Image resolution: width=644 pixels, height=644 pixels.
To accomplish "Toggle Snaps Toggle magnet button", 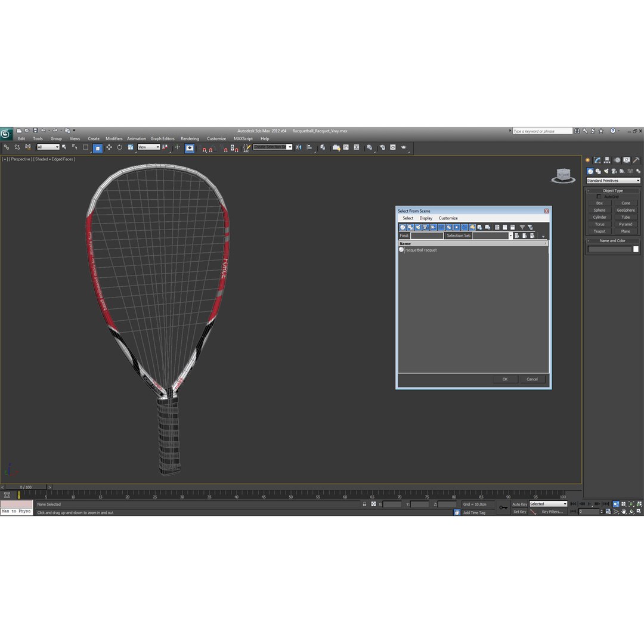I will tap(204, 148).
